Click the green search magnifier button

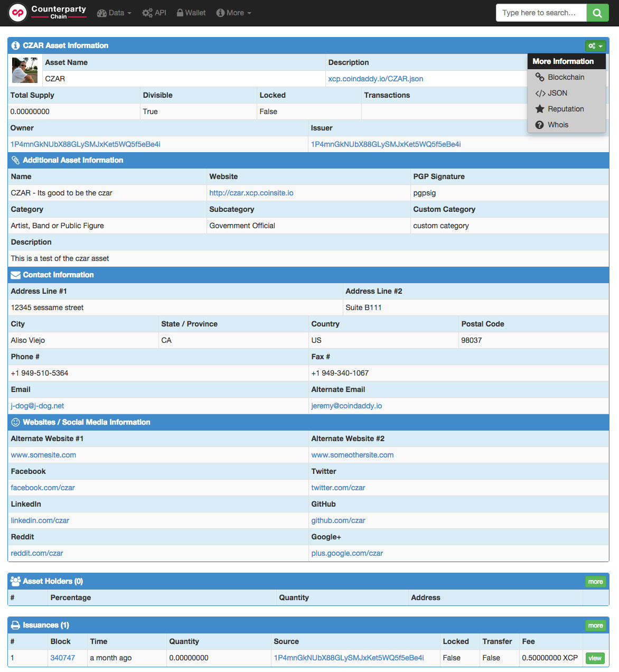(597, 13)
